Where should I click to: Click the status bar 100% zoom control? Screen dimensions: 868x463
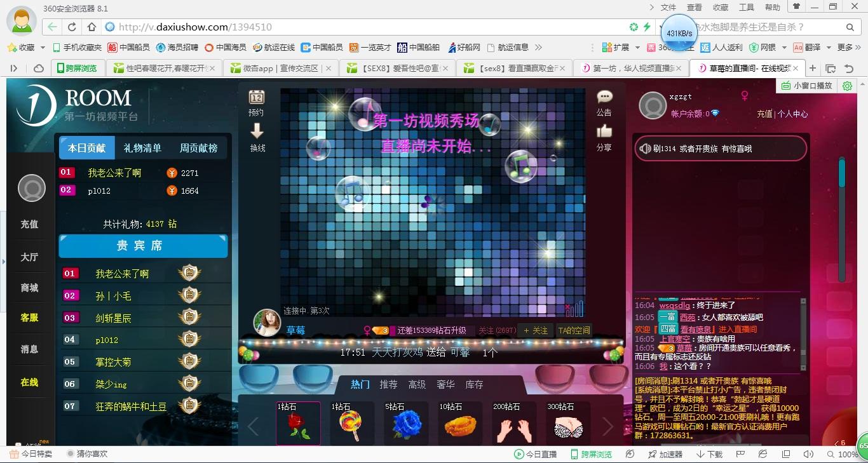point(842,454)
